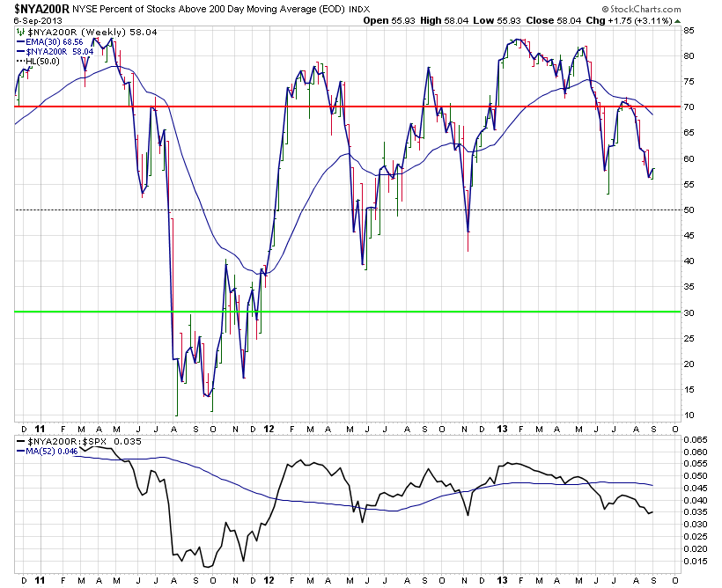Click the 60 label on the price axis
722x588 pixels.
(689, 158)
